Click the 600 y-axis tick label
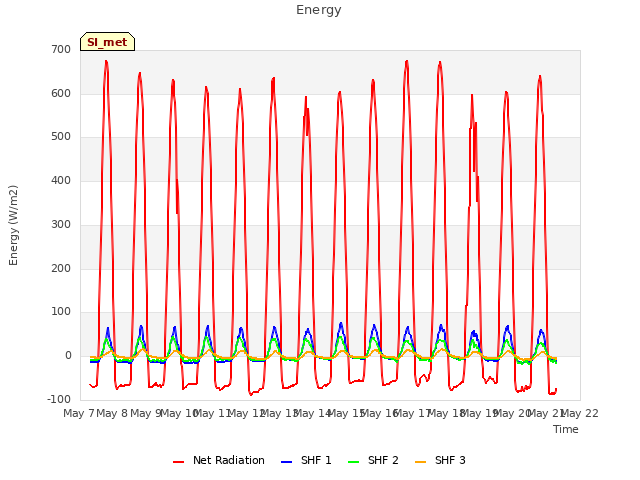640x480 pixels. (61, 93)
